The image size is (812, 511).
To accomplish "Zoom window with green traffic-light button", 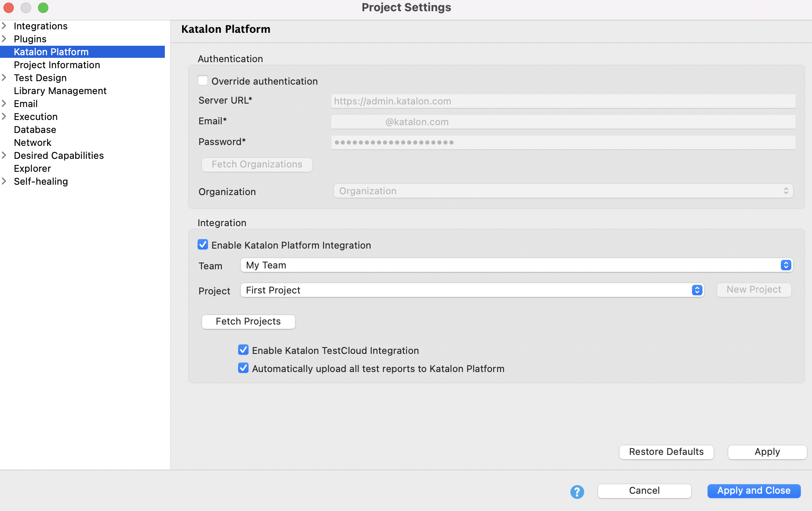I will click(43, 7).
